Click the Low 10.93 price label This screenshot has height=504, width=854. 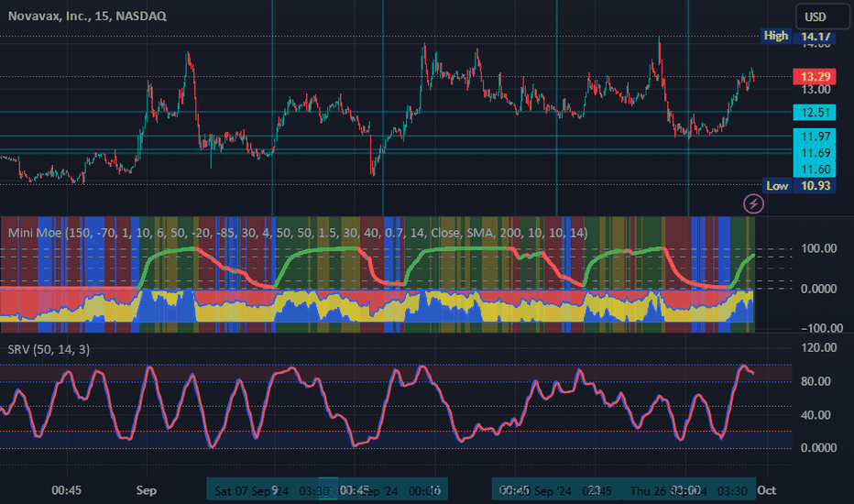click(799, 185)
